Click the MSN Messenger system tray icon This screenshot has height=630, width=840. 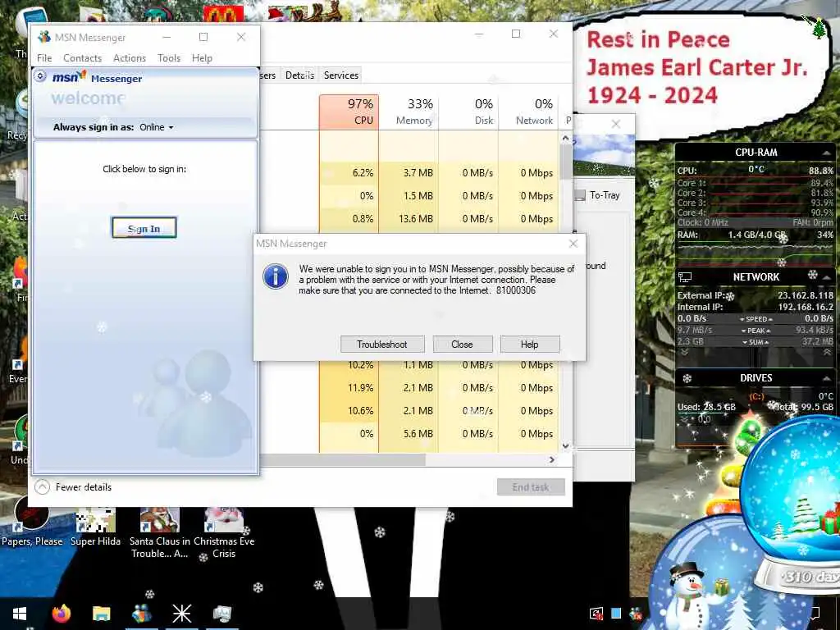coord(636,614)
